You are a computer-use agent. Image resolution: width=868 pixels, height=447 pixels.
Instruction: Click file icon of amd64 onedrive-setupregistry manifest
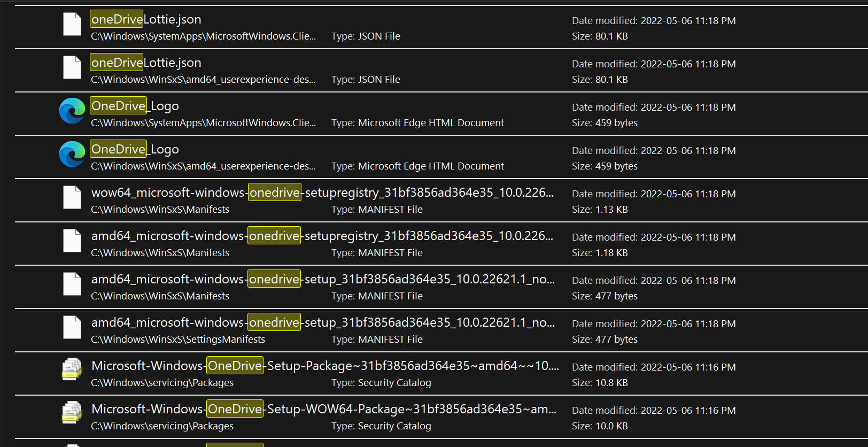[72, 241]
